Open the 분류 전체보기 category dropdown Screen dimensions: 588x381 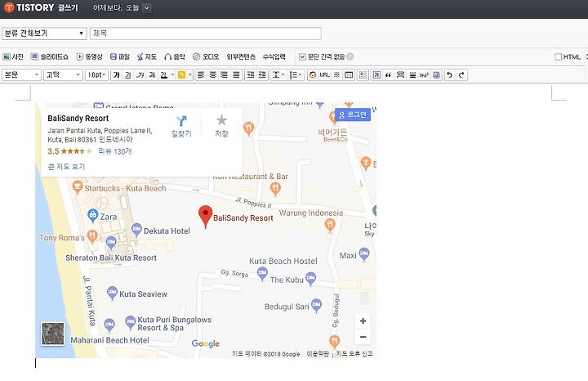[44, 34]
